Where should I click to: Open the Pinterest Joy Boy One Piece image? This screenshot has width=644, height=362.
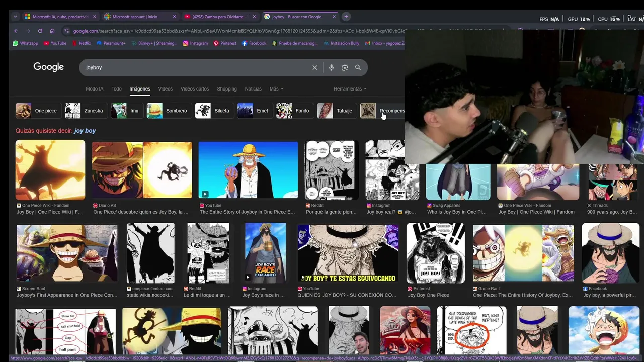pos(436,253)
